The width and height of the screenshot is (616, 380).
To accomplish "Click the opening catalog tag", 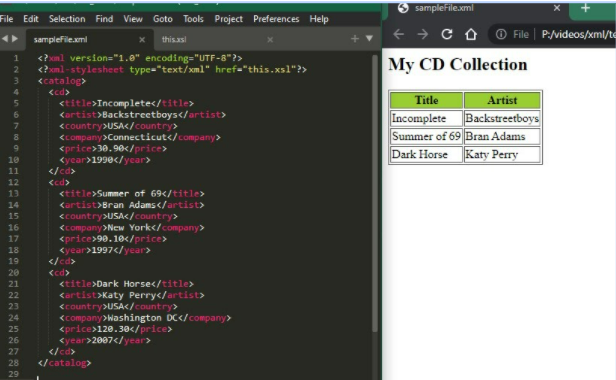I will [x=62, y=81].
